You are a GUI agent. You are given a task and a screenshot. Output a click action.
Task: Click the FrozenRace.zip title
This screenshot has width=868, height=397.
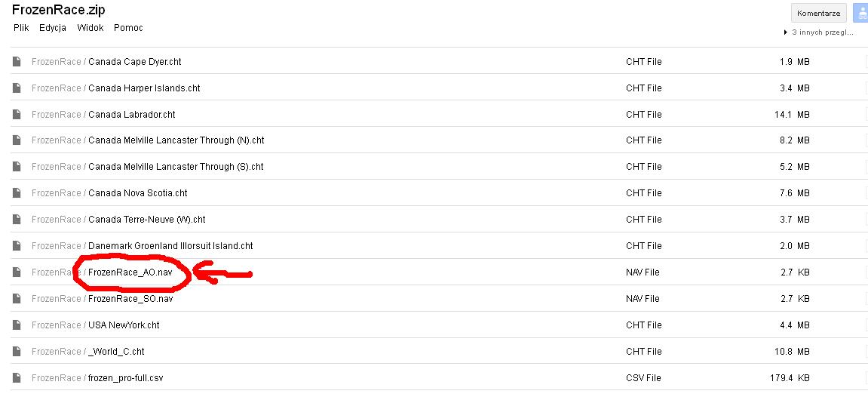point(58,11)
